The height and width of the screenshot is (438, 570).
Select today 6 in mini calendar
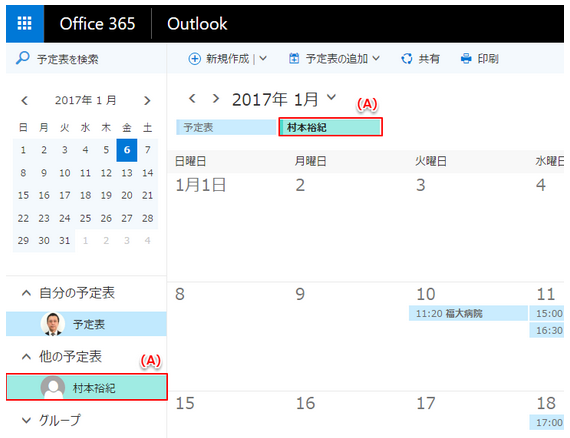[x=127, y=150]
